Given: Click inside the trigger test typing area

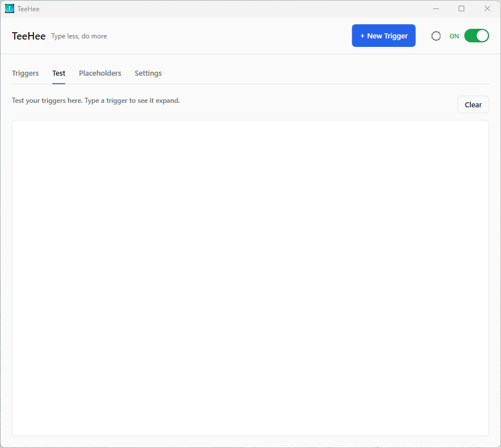Looking at the screenshot, I should tap(250, 278).
